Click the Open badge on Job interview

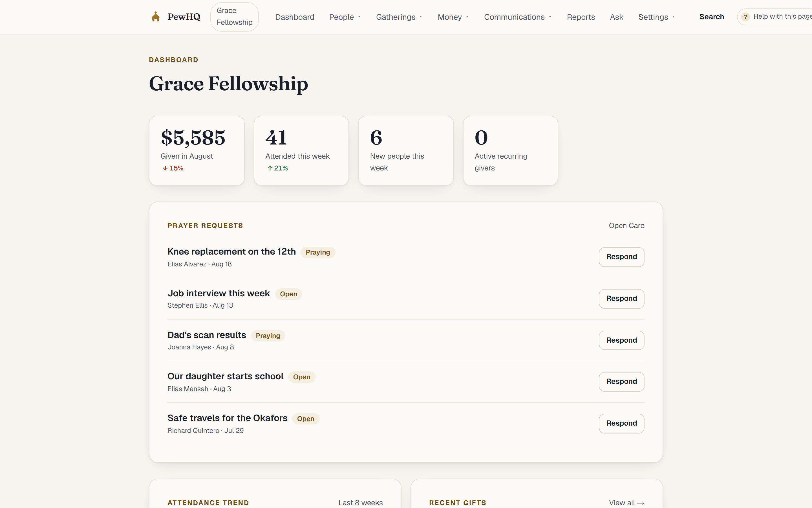click(x=288, y=294)
